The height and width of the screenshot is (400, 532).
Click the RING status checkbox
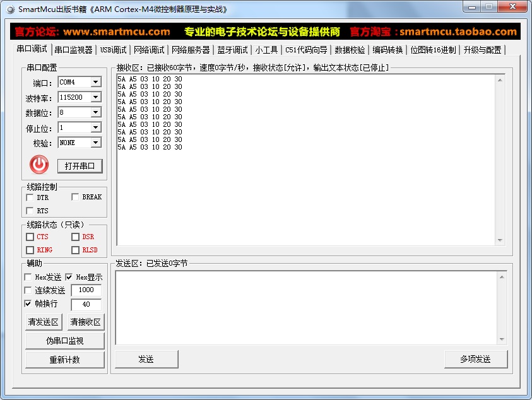30,250
